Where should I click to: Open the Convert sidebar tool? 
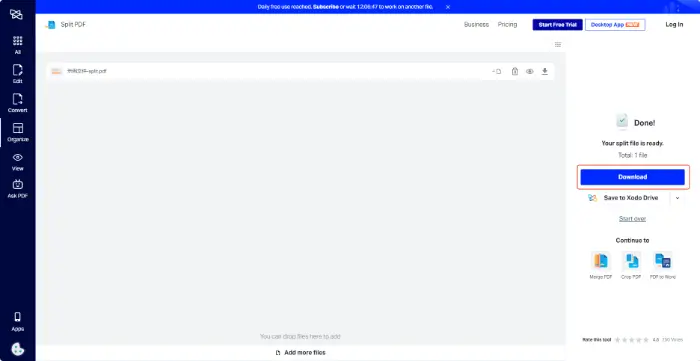tap(17, 103)
